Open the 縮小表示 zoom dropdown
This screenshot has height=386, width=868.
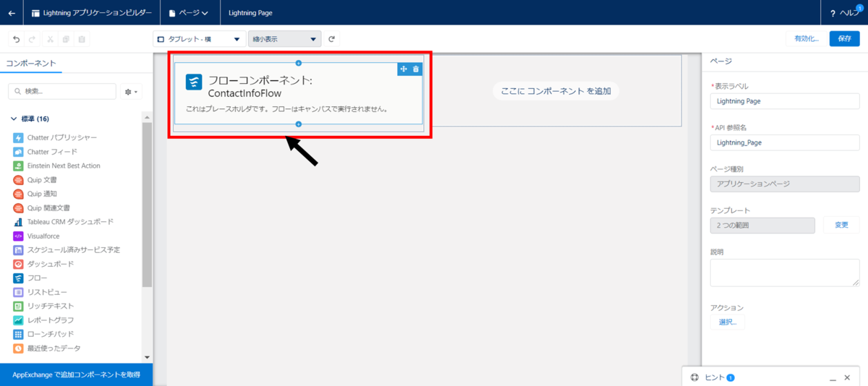[x=284, y=39]
